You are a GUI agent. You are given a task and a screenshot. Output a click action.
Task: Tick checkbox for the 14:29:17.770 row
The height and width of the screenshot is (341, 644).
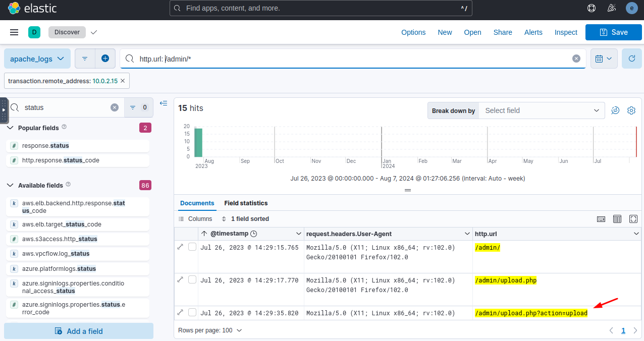(192, 279)
